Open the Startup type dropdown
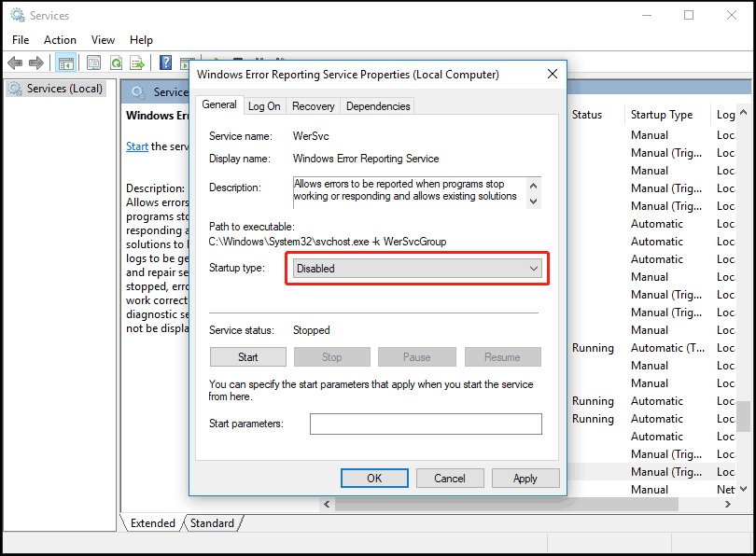 [x=416, y=269]
